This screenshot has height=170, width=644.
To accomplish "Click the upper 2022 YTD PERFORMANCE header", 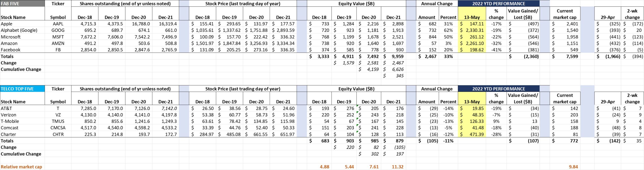I will (499, 4).
